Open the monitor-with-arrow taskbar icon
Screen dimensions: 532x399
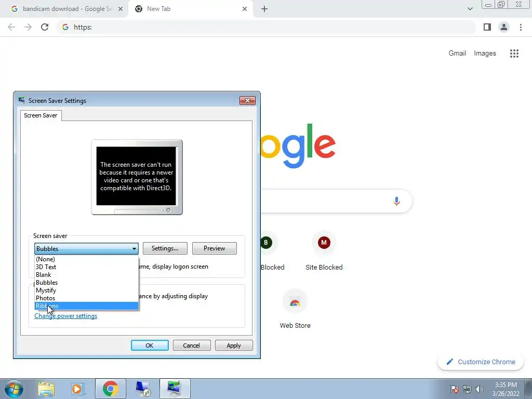(x=143, y=389)
